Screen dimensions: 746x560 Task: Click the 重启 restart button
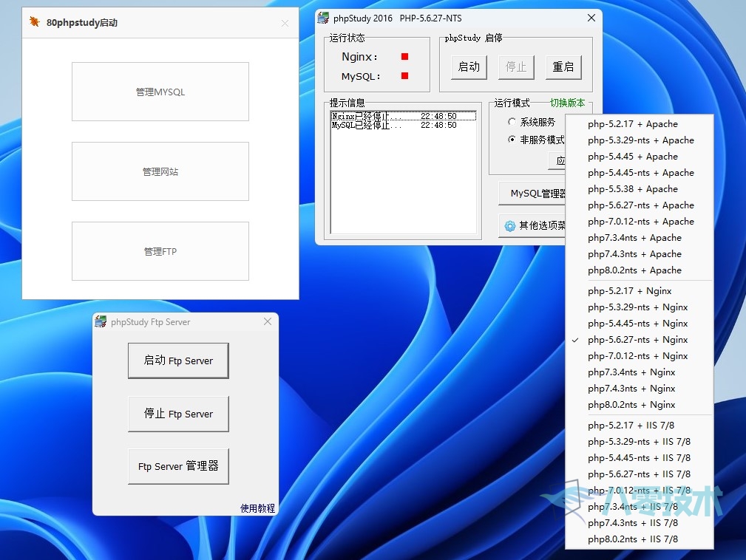click(563, 67)
